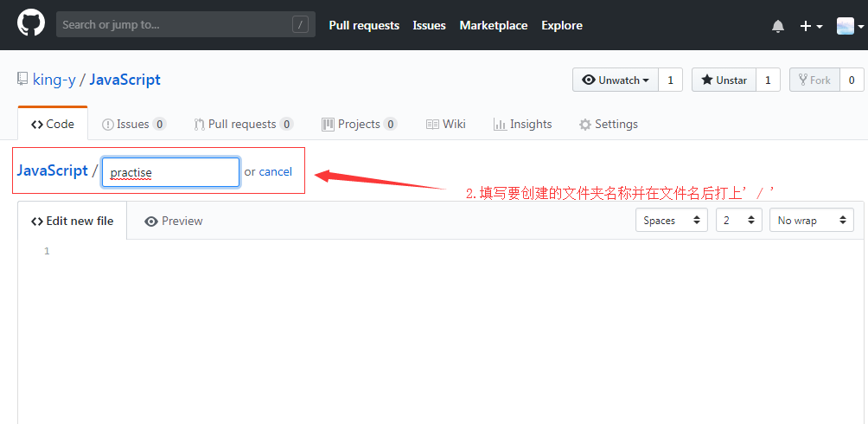Click the Fork button
This screenshot has width=868, height=424.
814,80
